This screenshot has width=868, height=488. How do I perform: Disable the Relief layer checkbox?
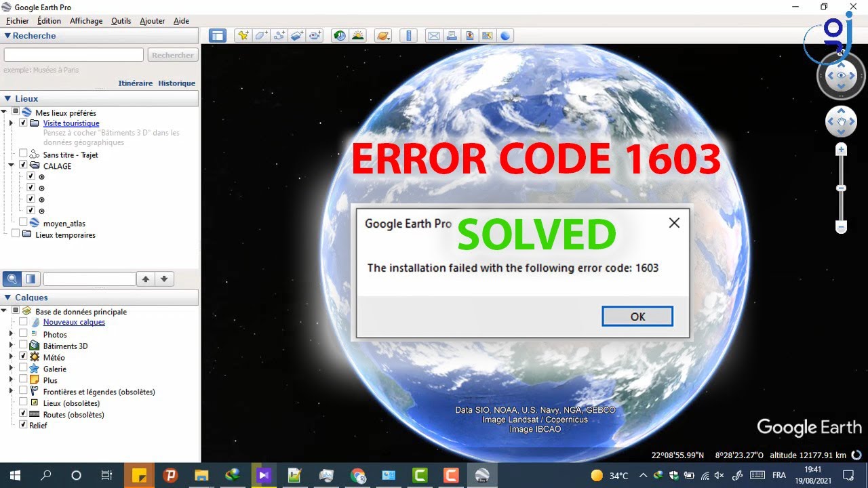click(23, 425)
